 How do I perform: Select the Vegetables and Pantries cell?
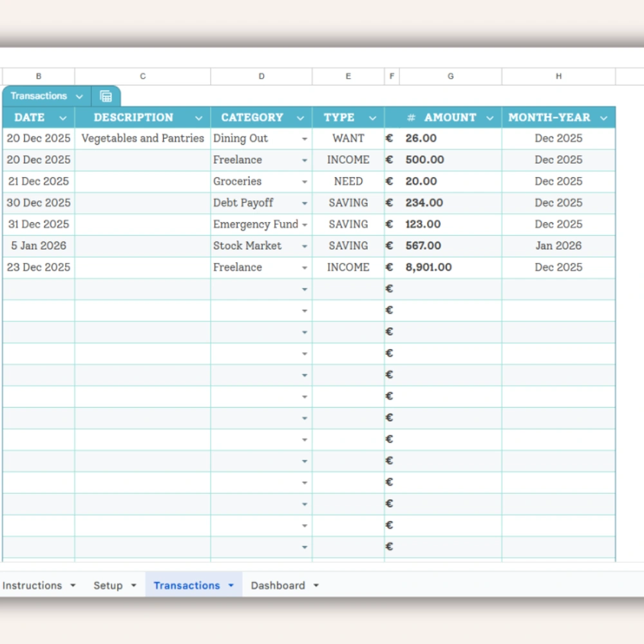coord(142,138)
